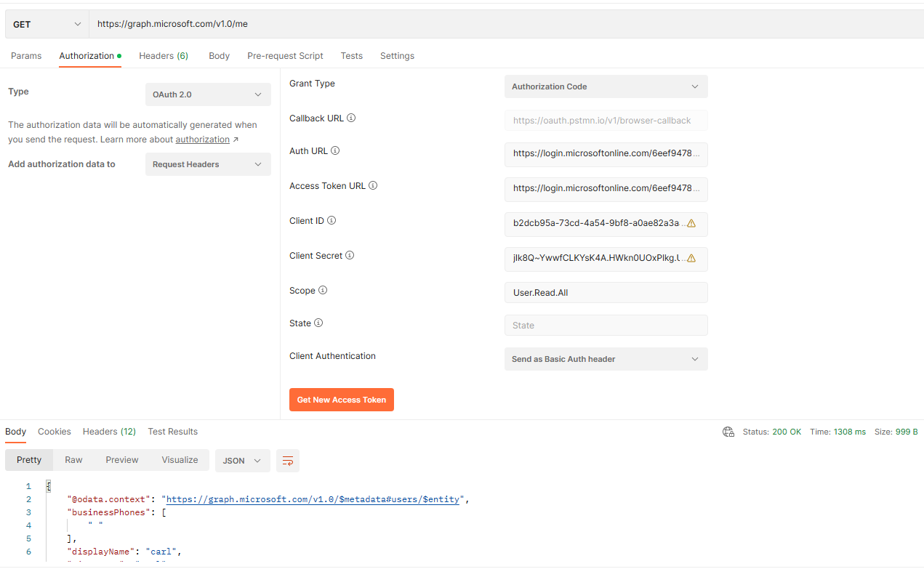Screen dimensions: 924x569
Task: Click the Access Token URL input field
Action: click(x=606, y=189)
